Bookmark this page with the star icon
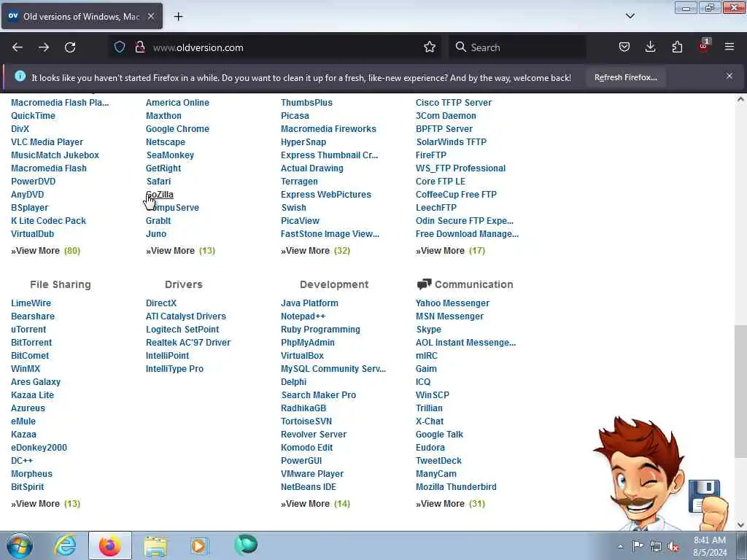Image resolution: width=747 pixels, height=560 pixels. click(x=429, y=47)
